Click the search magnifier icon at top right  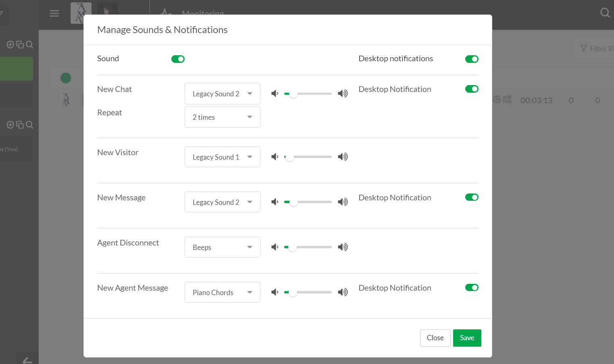605,13
